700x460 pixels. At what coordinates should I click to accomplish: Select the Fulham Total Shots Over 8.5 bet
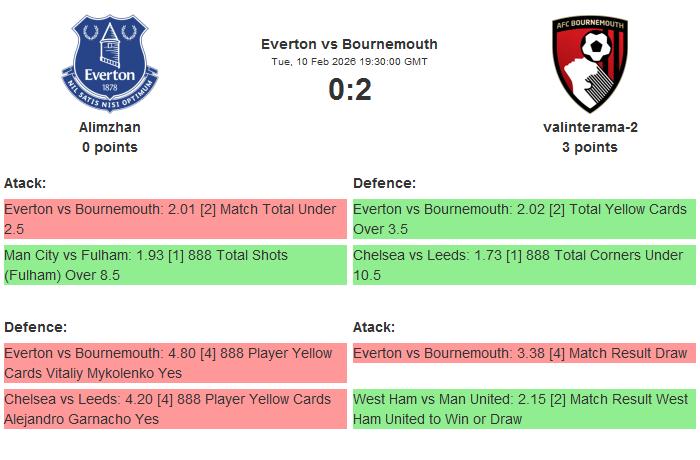click(175, 265)
